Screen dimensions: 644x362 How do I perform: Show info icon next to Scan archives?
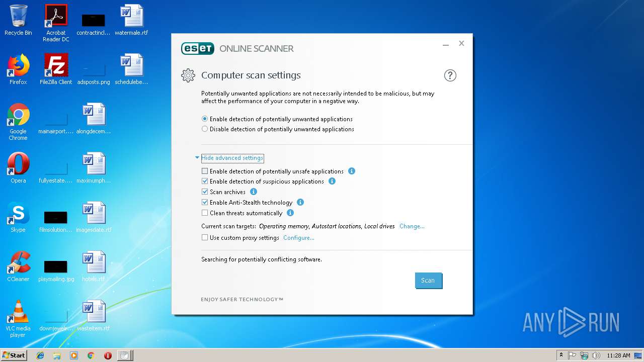pyautogui.click(x=254, y=192)
